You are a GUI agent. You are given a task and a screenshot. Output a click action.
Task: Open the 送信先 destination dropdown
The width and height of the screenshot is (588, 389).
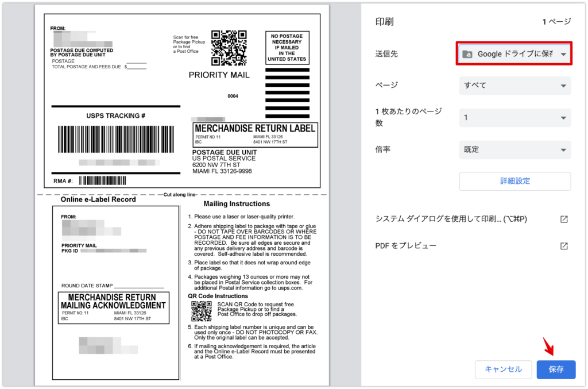point(514,54)
